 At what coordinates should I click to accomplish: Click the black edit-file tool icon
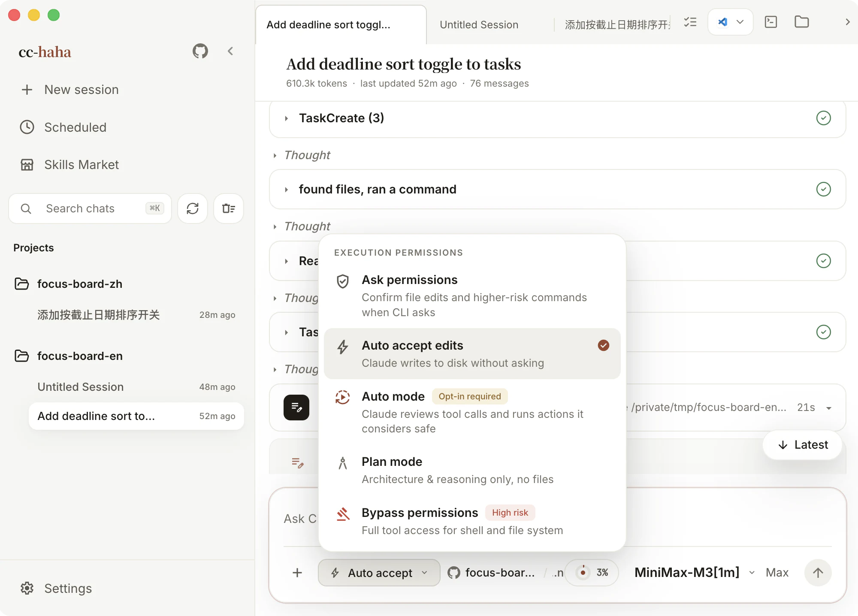(296, 408)
